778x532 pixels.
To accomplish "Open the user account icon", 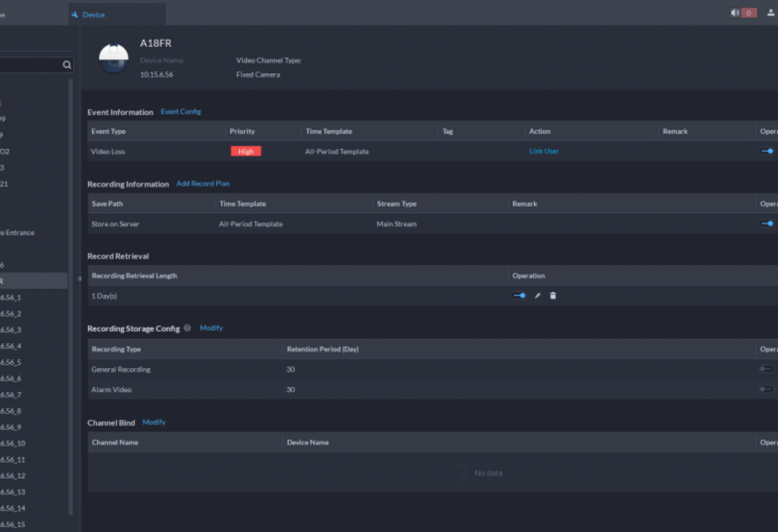I will click(x=770, y=13).
